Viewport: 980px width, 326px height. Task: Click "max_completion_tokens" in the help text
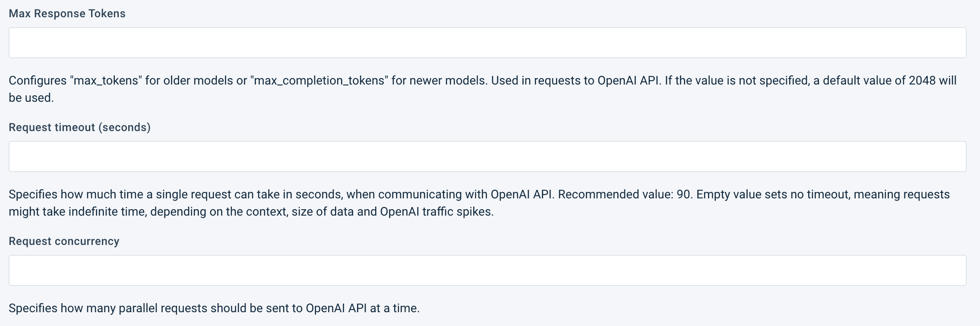[x=319, y=81]
